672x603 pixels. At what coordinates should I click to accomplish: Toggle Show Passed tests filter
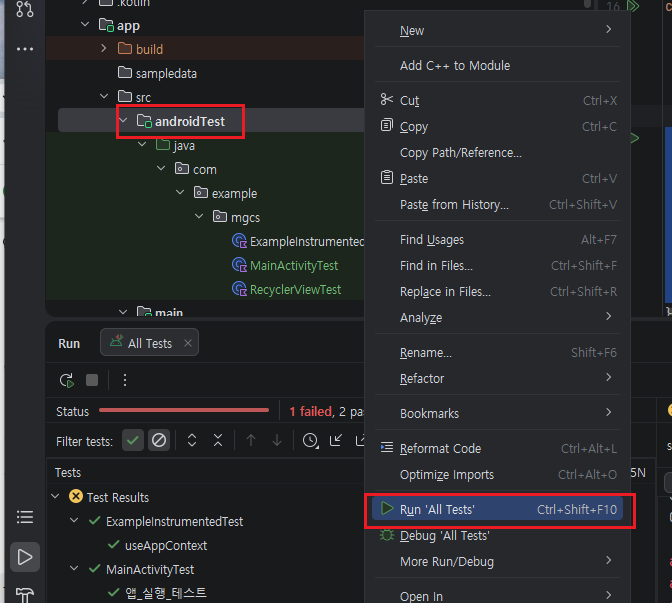pos(133,440)
